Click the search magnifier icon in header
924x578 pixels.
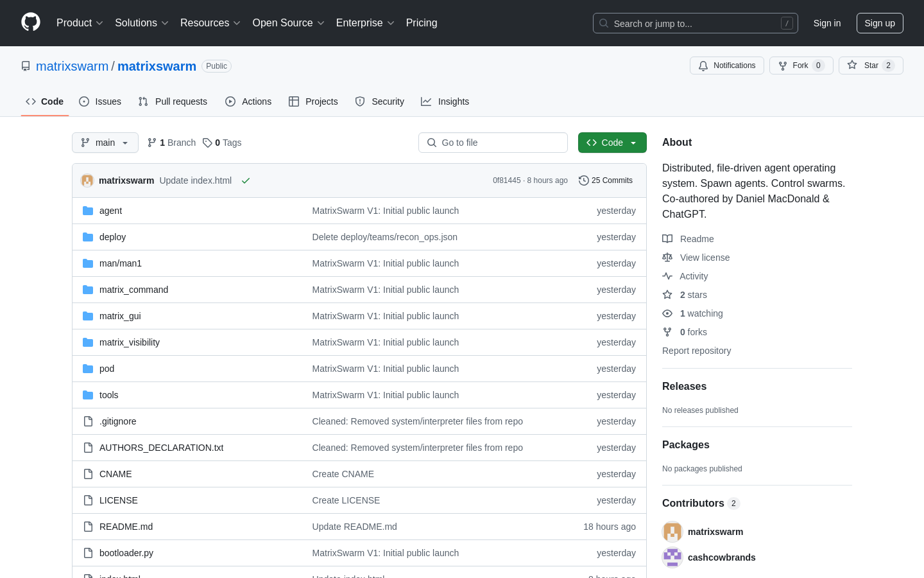(604, 23)
